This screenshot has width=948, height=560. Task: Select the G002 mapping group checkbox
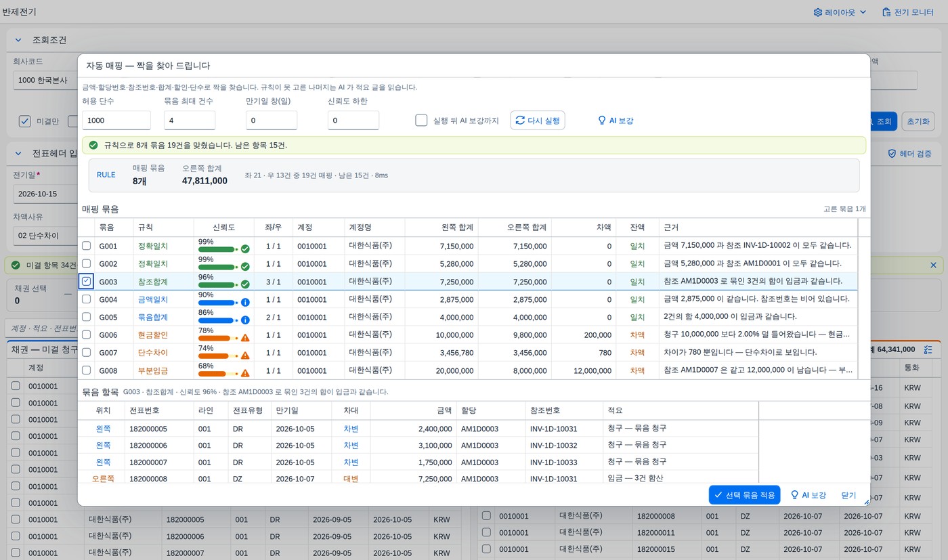click(87, 263)
